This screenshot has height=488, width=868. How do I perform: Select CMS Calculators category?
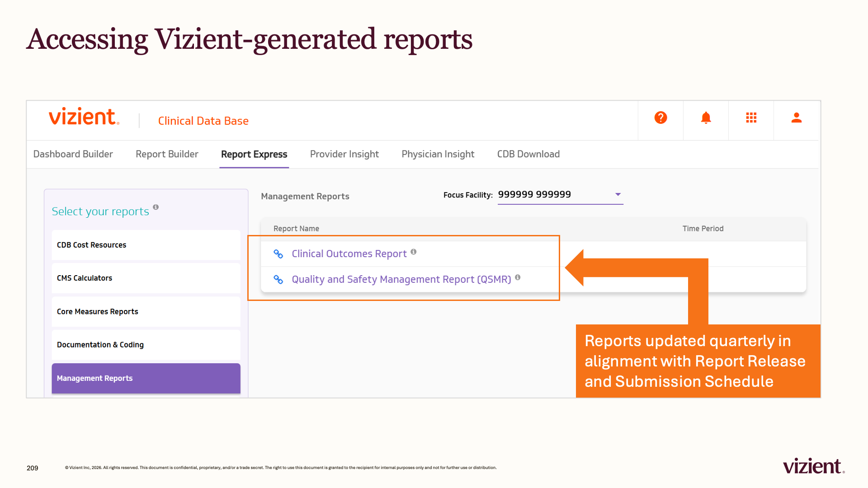click(x=146, y=278)
